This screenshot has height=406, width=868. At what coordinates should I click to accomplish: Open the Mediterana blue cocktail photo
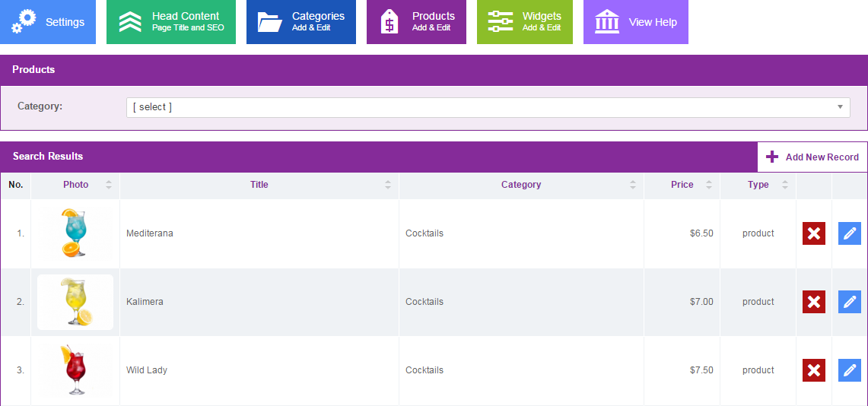[x=75, y=233]
